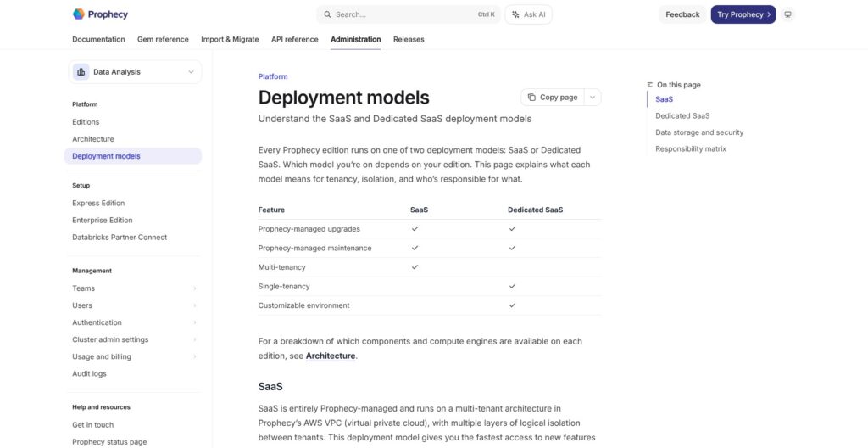This screenshot has height=448, width=868.
Task: Open Get in touch page
Action: (93, 425)
